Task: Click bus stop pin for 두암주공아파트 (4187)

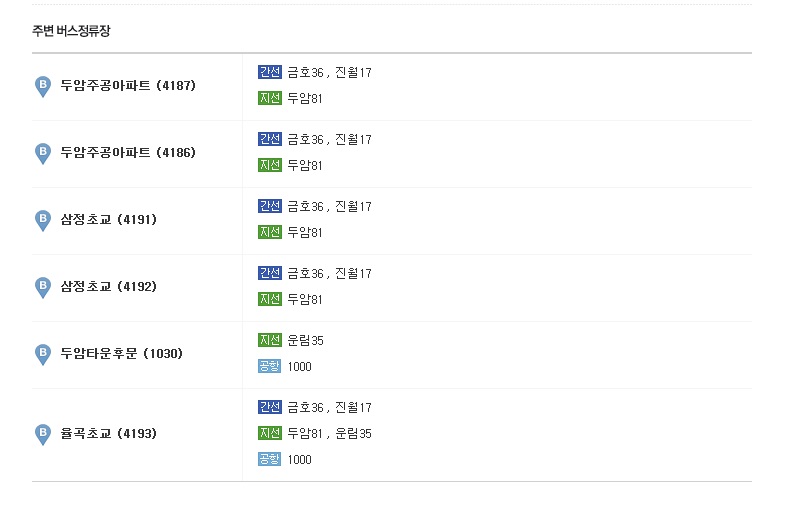Action: tap(43, 87)
